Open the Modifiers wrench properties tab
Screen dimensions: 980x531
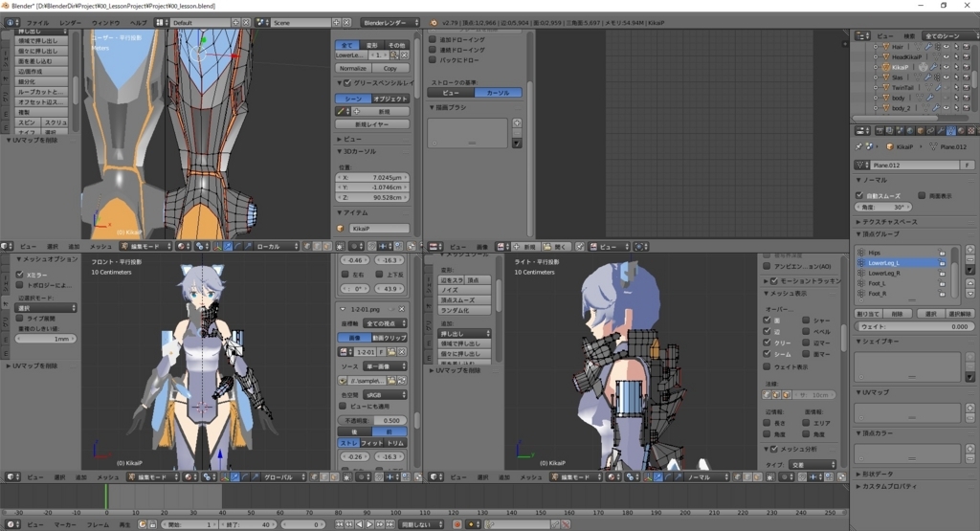coord(941,130)
